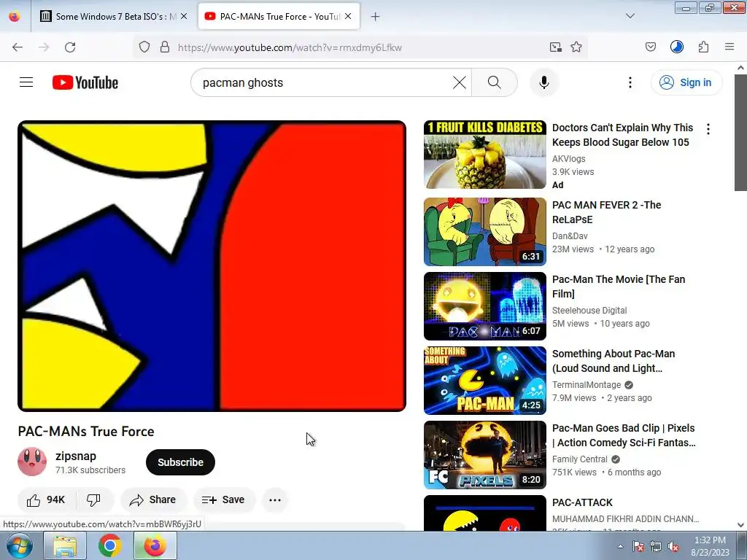This screenshot has height=560, width=747.
Task: Open the Action Center flag tray icon
Action: (x=638, y=547)
